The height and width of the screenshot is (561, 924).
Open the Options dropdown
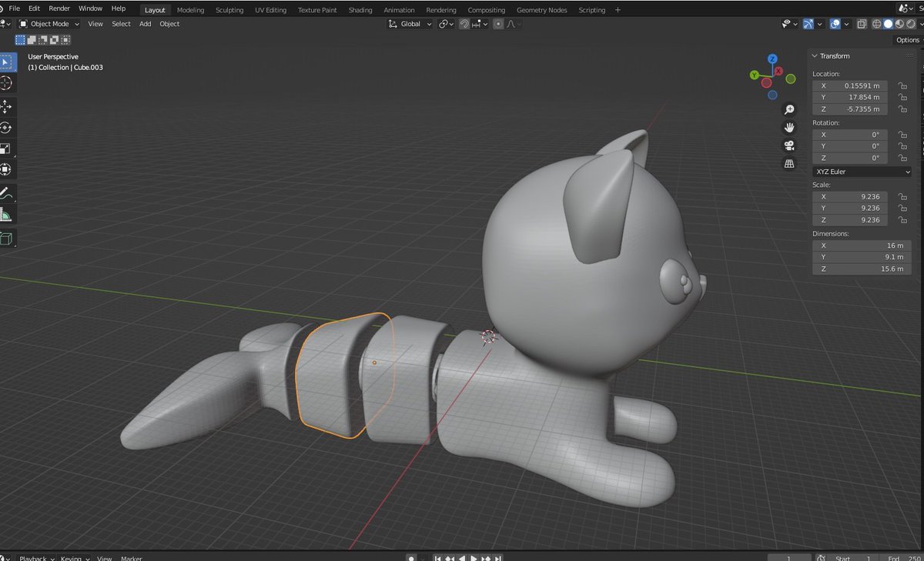[908, 40]
